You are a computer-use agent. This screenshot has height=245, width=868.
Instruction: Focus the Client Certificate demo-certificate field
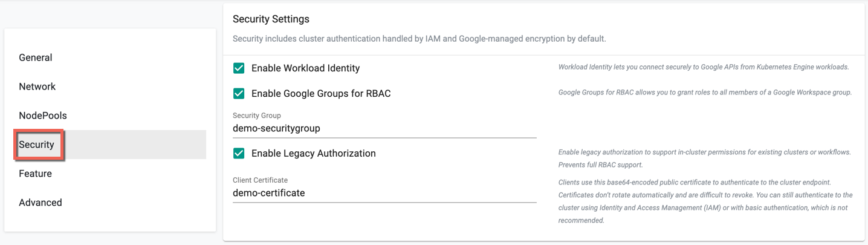point(384,193)
